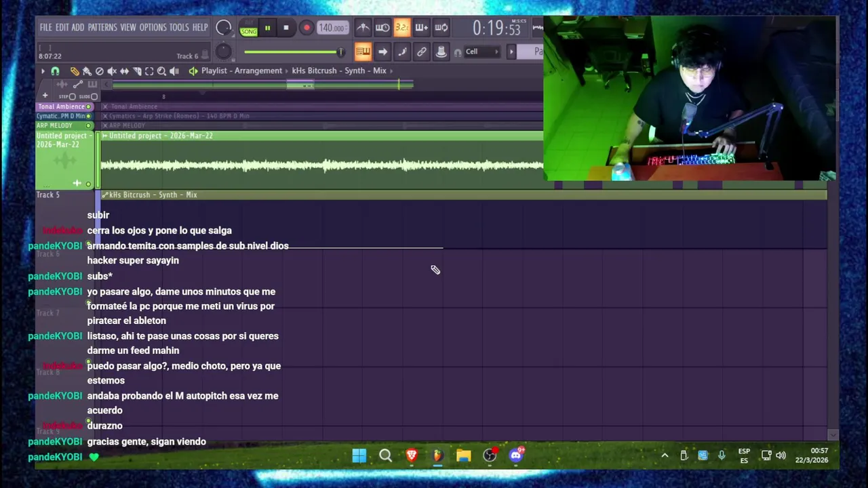
Task: Expand hidden system tray icons chevron
Action: tap(665, 455)
